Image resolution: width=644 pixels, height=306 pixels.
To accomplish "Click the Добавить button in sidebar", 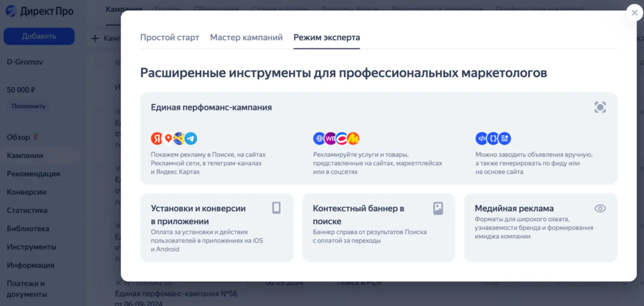I will [x=39, y=36].
